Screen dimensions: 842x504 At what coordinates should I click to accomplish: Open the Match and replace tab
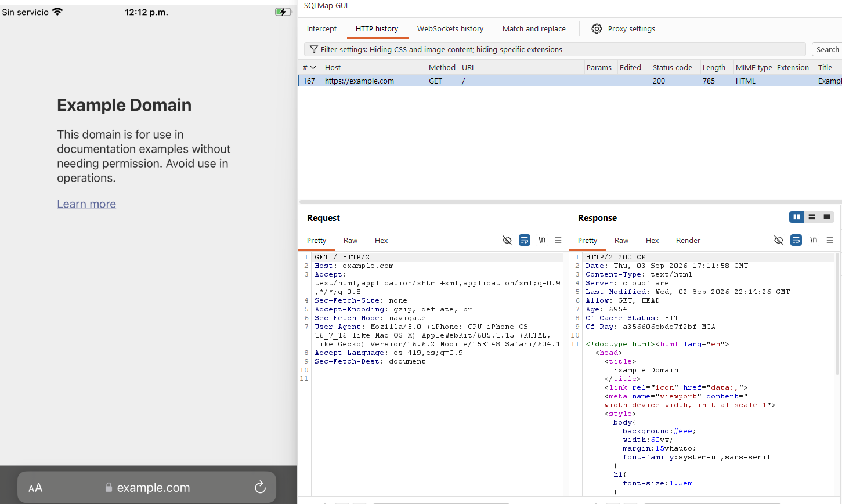coord(534,28)
